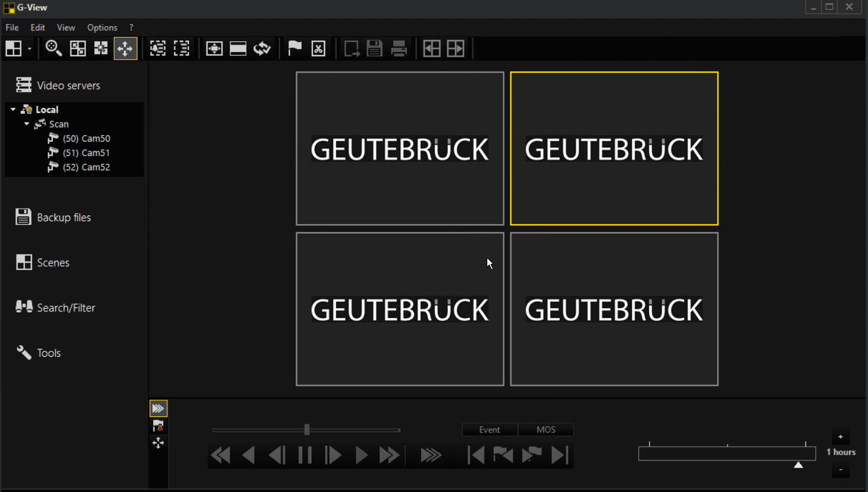Open the View menu
Viewport: 868px width, 492px height.
pos(66,28)
